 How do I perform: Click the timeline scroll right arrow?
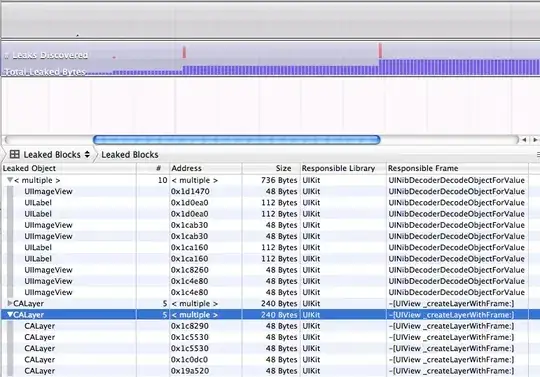point(535,140)
